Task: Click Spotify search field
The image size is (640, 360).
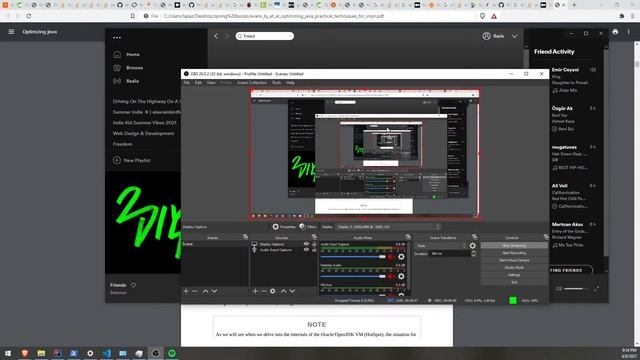Action: click(264, 36)
